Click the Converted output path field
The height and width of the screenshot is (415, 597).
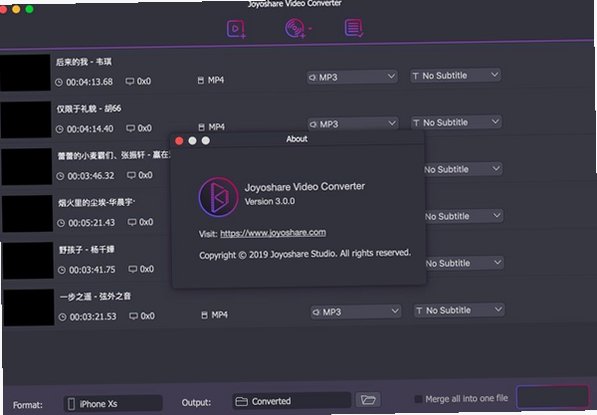(291, 401)
